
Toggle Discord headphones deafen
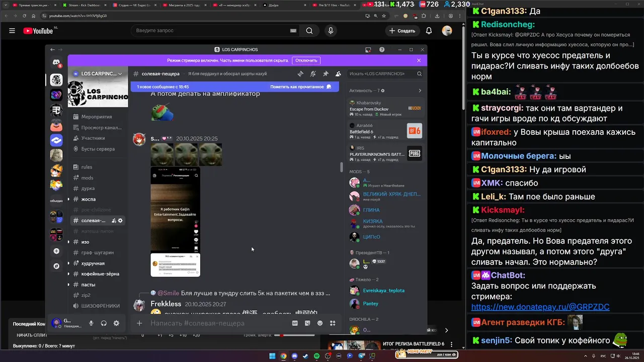coord(104,323)
